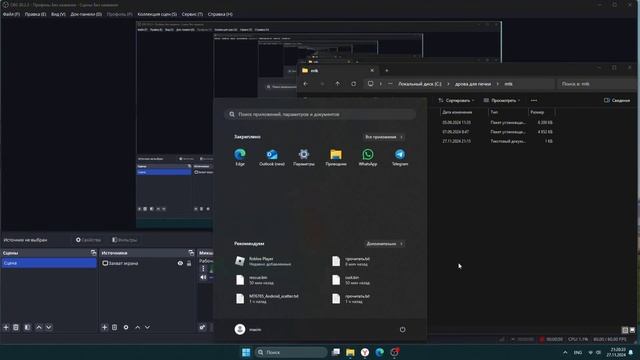Open Коллекция сцен menu in OBS
640x360 pixels.
[157, 14]
